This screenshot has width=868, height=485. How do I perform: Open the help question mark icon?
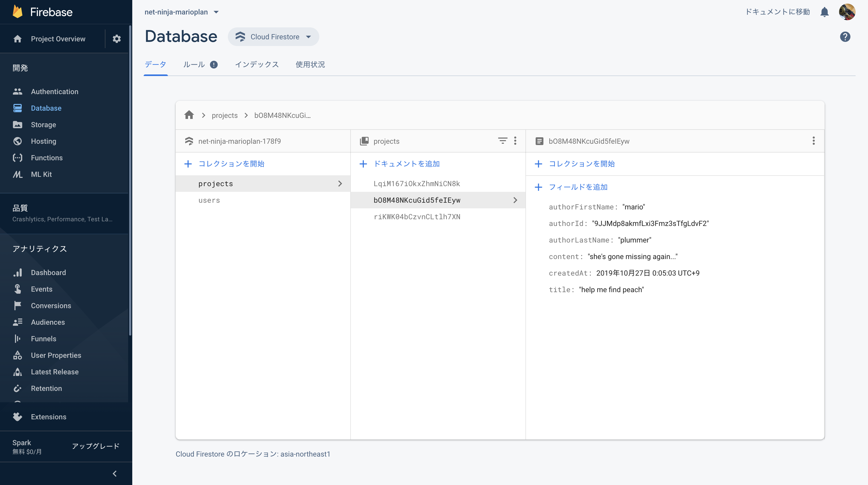845,37
